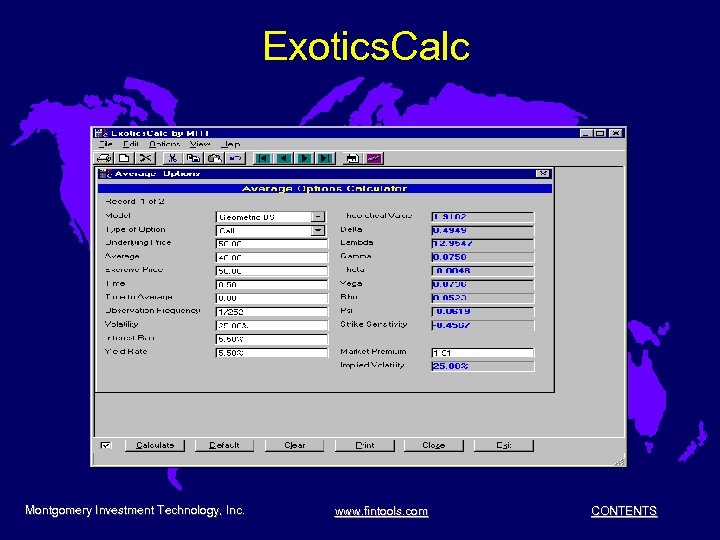Viewport: 720px width, 540px height.
Task: Click the calculate toolbar icon before the graph icon
Action: pyautogui.click(x=353, y=158)
